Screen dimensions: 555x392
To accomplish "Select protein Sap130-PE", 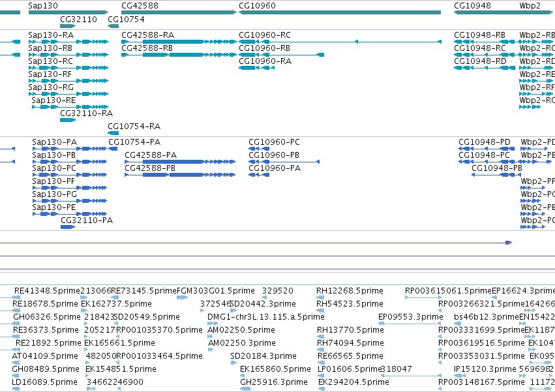I will coord(54,208).
